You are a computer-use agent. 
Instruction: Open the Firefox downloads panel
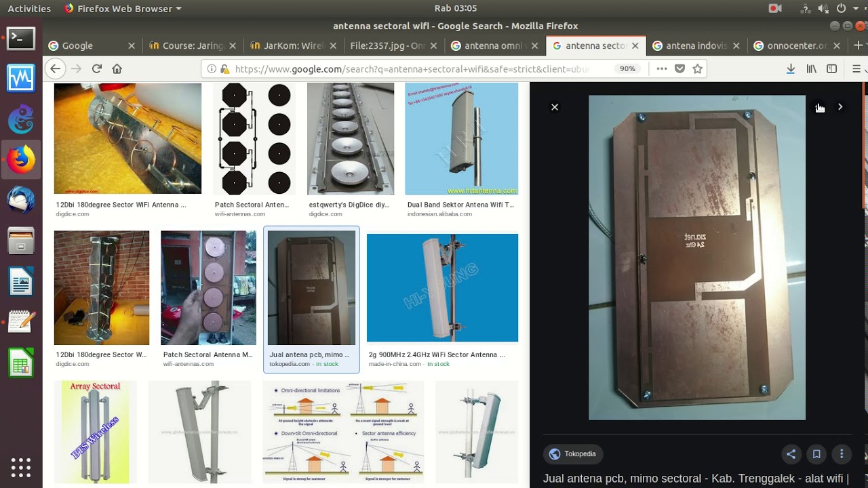790,68
